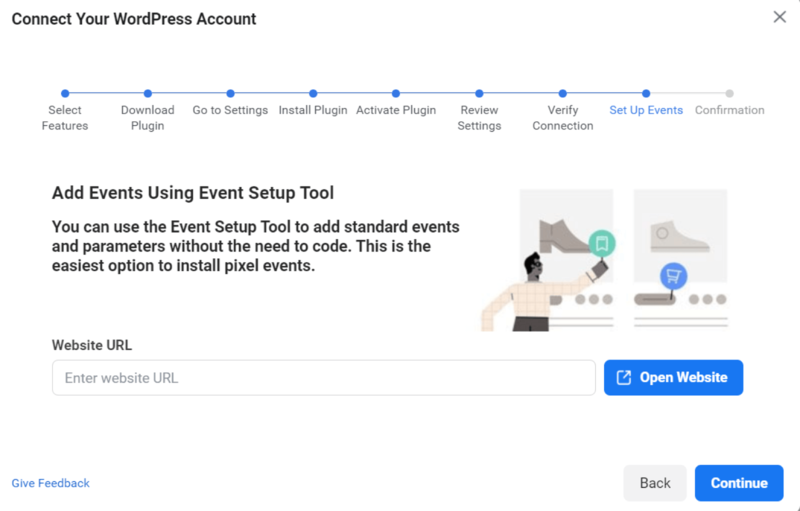Open the Give Feedback link
Screen dimensions: 800x511
51,483
